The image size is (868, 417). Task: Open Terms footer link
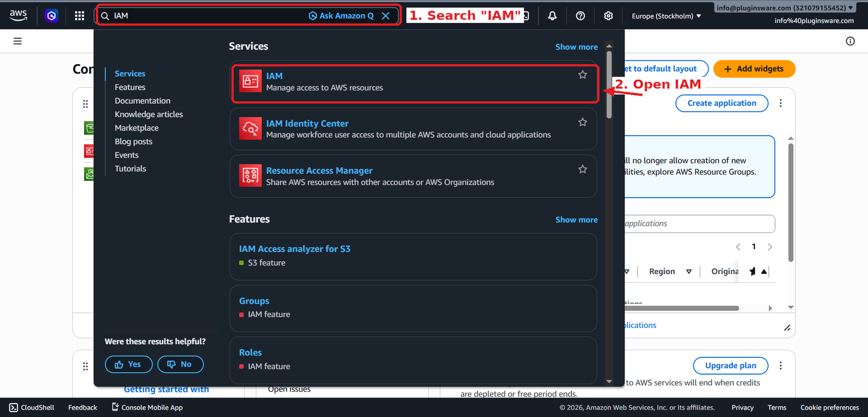(x=777, y=408)
